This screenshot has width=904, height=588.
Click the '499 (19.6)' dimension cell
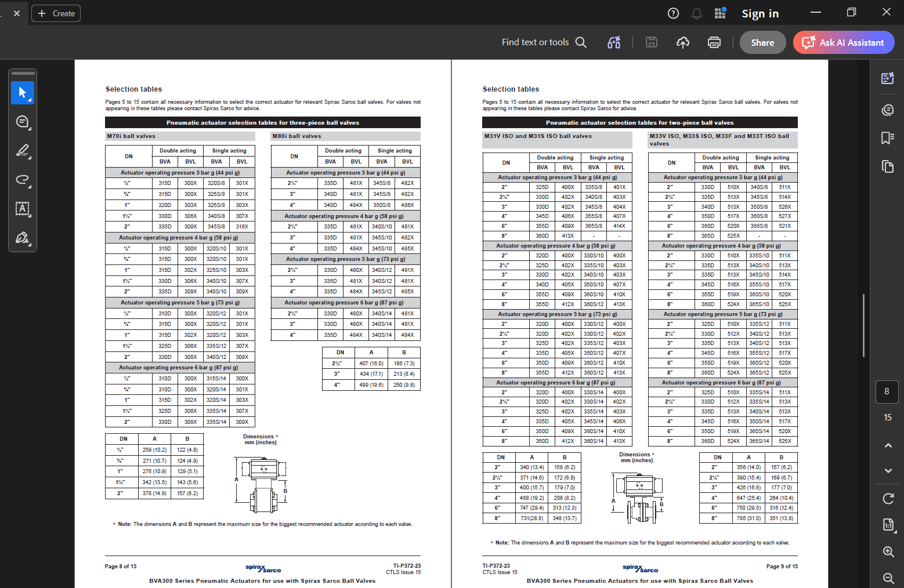[371, 385]
